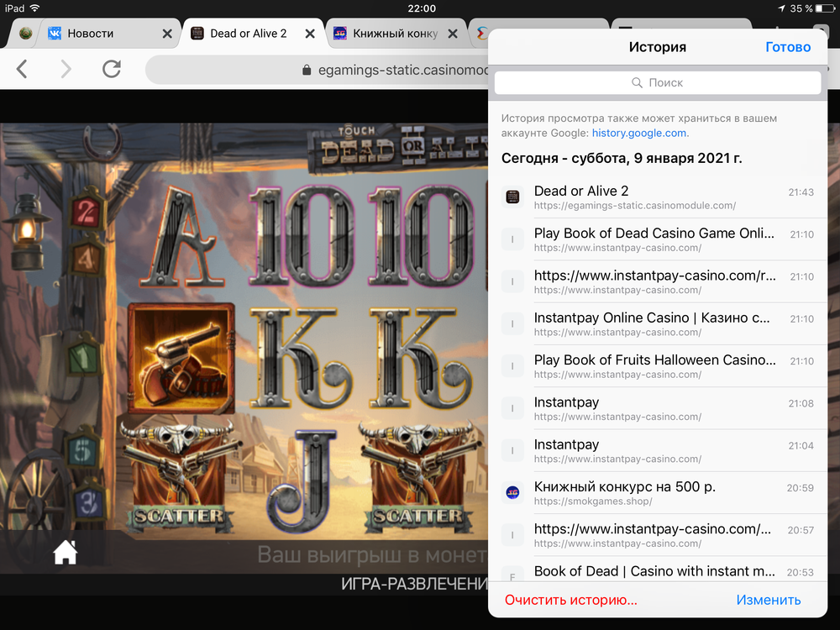Viewport: 840px width, 630px height.
Task: Open the history.google.com link
Action: point(639,133)
